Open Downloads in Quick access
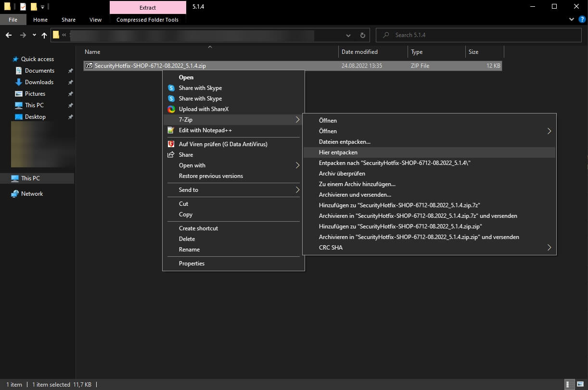Screen dimensions: 588x390 click(39, 82)
